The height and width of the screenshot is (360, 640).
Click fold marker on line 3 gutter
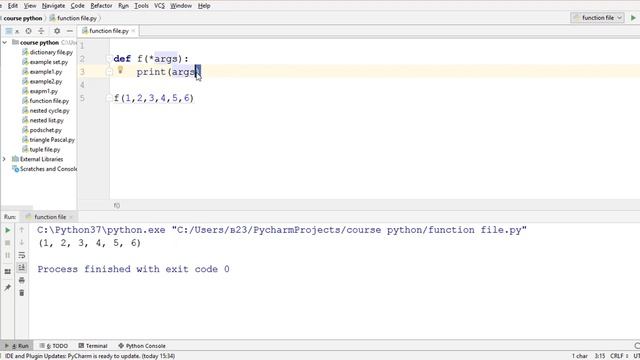[x=109, y=72]
